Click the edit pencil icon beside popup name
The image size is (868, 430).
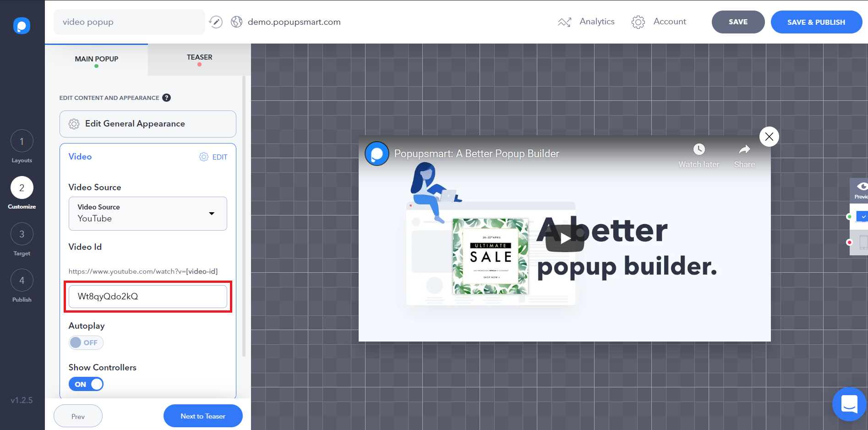216,22
